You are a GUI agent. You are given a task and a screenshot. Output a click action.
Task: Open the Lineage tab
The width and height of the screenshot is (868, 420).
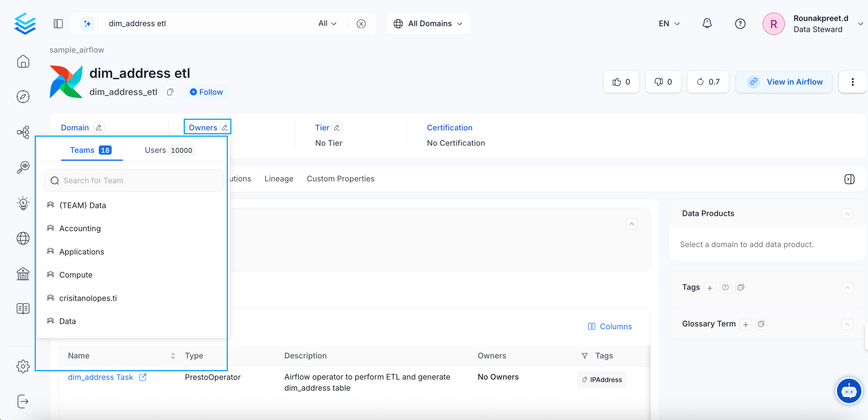click(x=279, y=179)
